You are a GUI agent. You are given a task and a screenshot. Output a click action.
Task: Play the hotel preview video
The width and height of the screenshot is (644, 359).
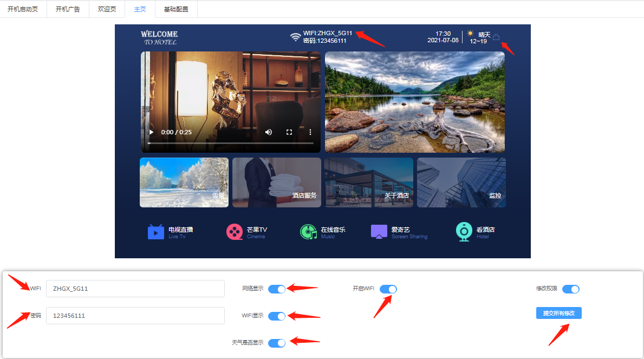pyautogui.click(x=152, y=132)
